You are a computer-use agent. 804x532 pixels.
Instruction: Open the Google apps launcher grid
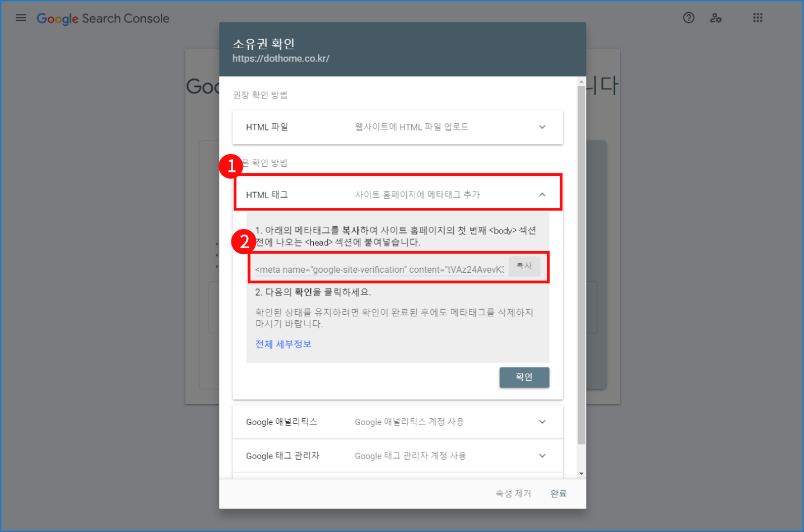(x=757, y=17)
